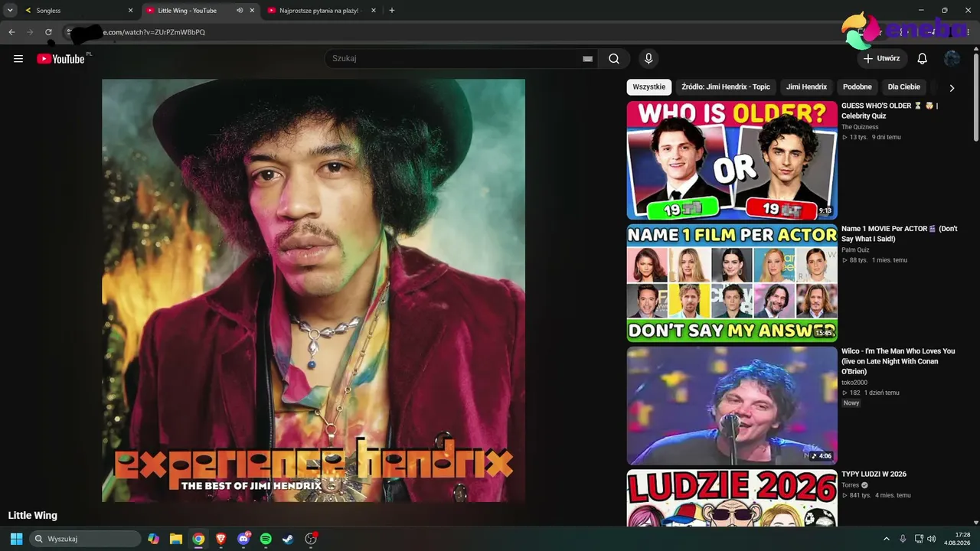Open GUESS WHO'S OLDER Celebrity Quiz title
980x551 pixels.
(890, 111)
